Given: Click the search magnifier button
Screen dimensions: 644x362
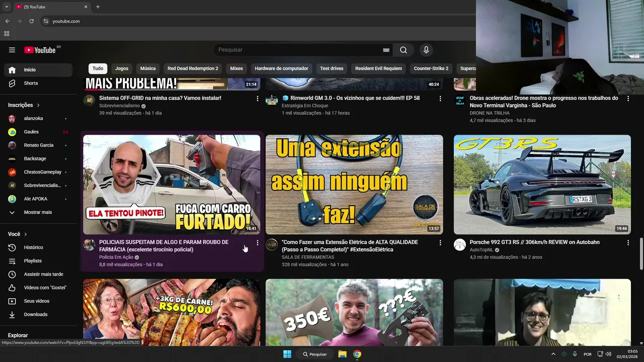Looking at the screenshot, I should point(404,50).
